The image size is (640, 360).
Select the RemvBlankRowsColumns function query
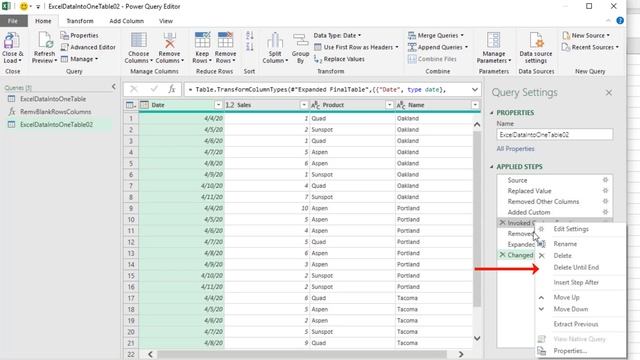tap(56, 111)
